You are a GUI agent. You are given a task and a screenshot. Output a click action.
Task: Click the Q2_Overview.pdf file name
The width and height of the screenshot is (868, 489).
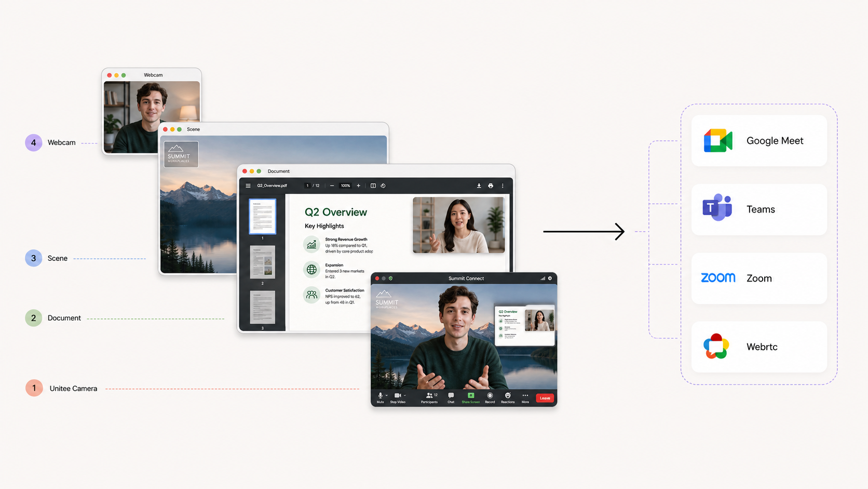(272, 186)
